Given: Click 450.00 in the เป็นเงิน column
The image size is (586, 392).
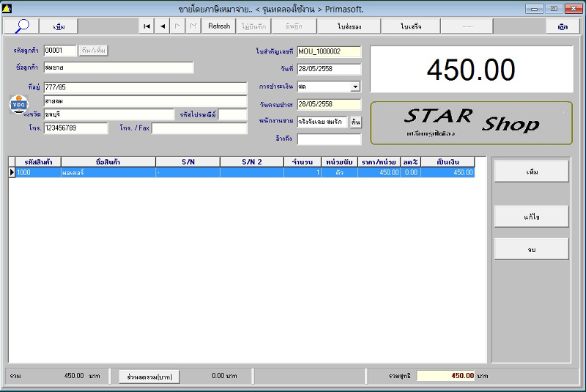Looking at the screenshot, I should tap(448, 172).
